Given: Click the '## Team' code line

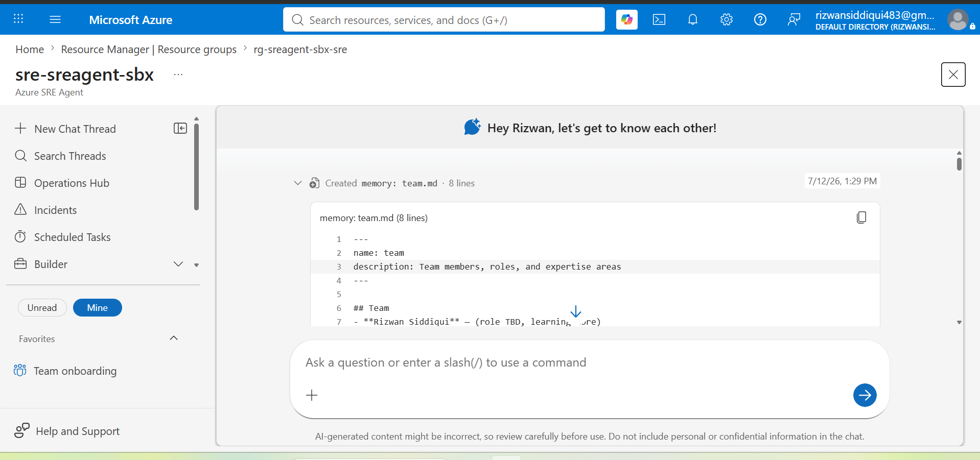Looking at the screenshot, I should tap(371, 308).
